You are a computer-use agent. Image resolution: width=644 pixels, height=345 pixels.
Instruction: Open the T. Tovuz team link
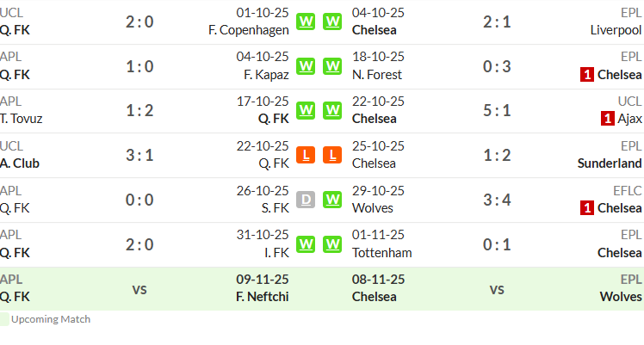click(22, 119)
